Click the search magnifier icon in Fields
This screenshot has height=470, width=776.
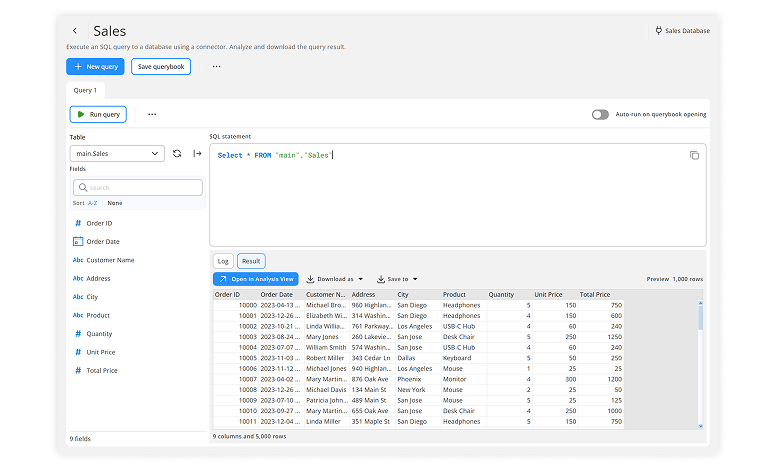83,188
